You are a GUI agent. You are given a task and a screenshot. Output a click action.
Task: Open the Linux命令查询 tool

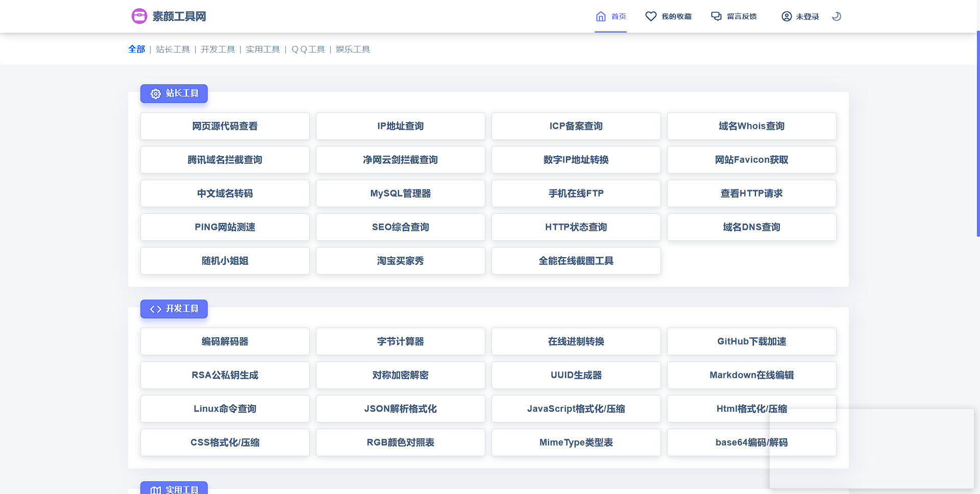tap(225, 409)
